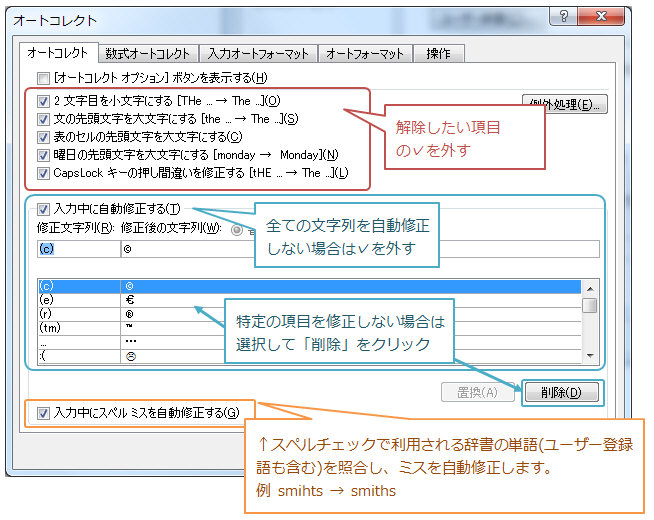Viewport: 654px width, 520px height.
Task: Select the (c) row in the list
Action: (x=309, y=286)
